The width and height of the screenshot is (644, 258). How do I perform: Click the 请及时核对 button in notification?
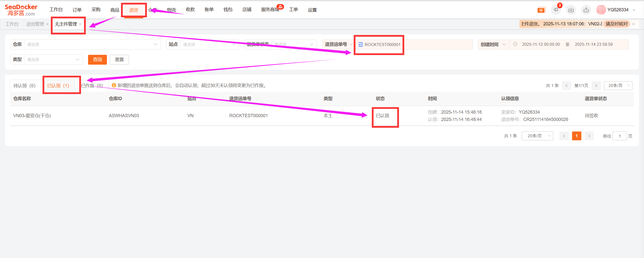616,24
